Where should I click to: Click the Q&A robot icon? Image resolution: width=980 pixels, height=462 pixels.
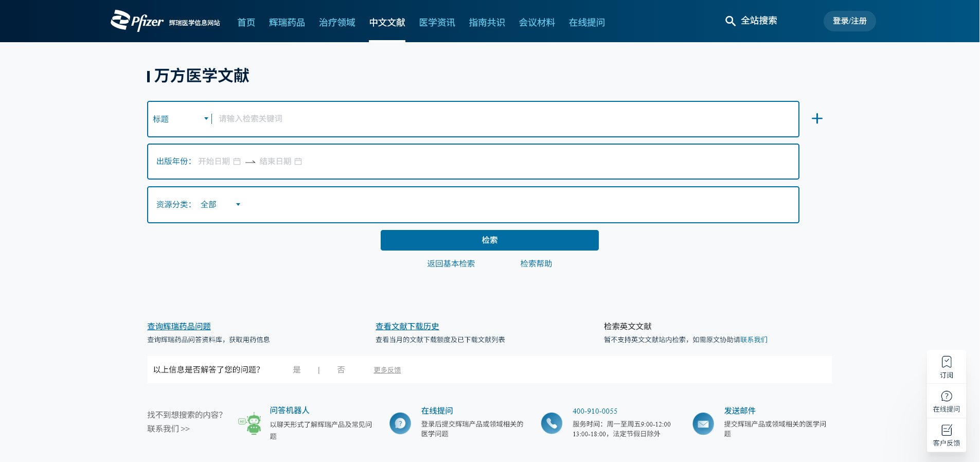(x=251, y=423)
